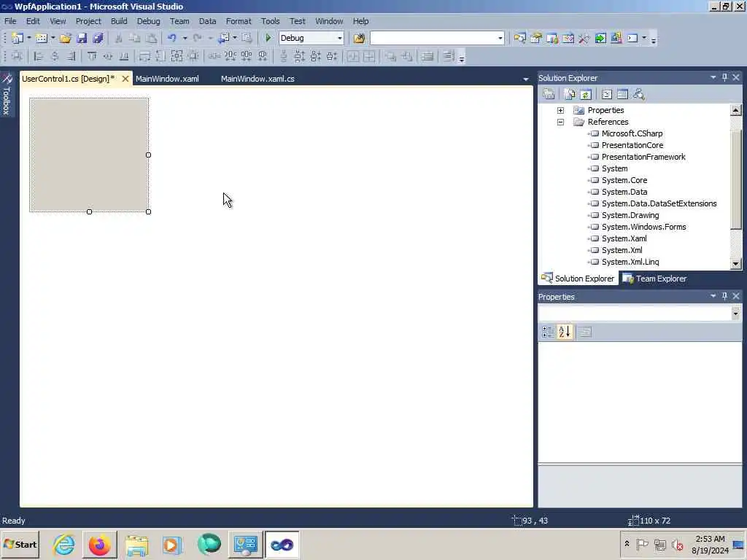Open the Properties object selector dropdown
This screenshot has height=560, width=747.
coord(735,313)
